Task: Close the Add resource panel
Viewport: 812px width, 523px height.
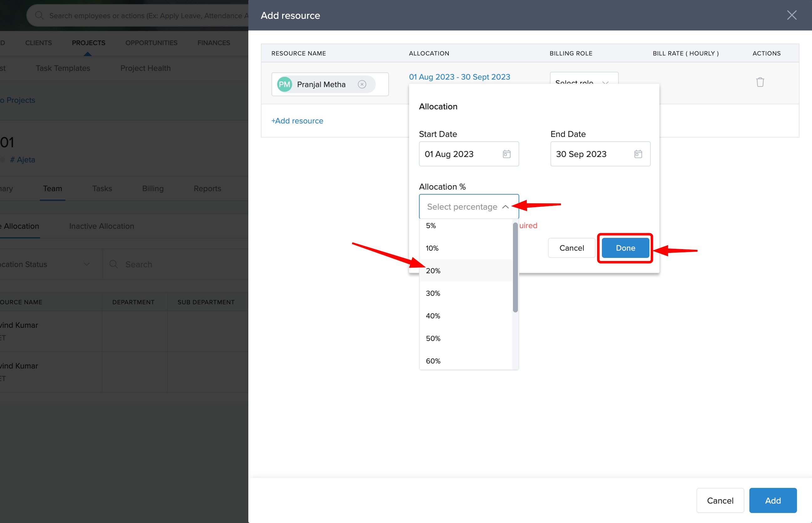Action: 792,15
